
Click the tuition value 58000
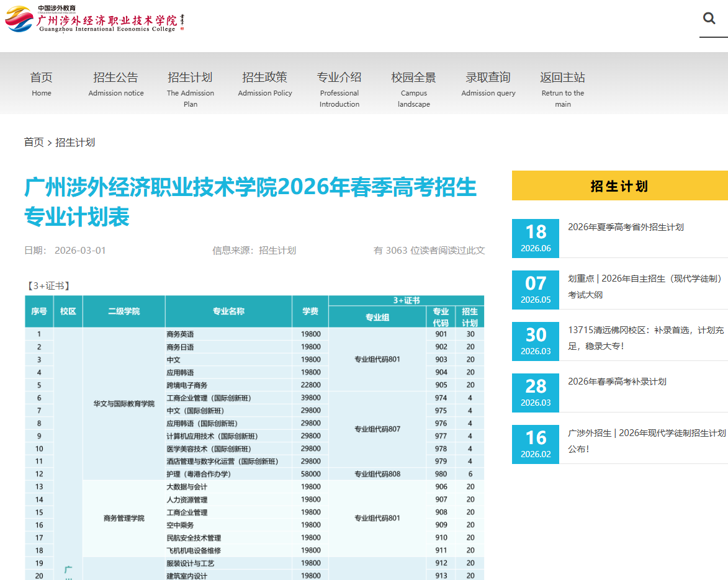coord(310,474)
